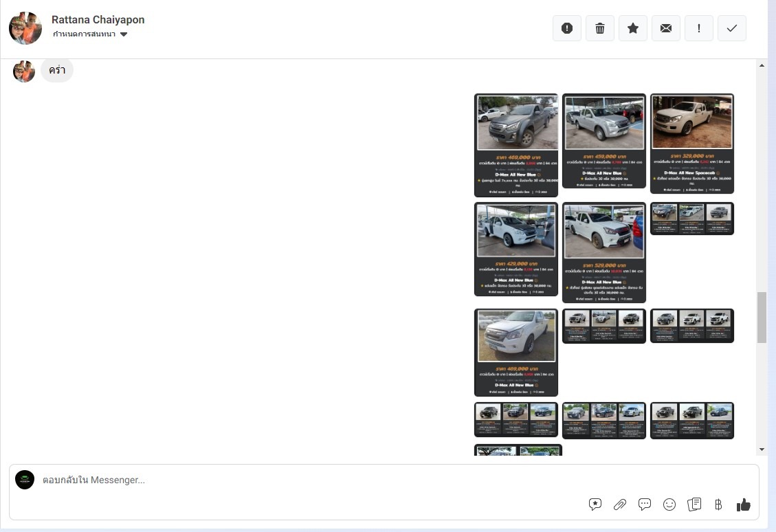Send a thumbs up like
Screen dimensions: 776x532
pyautogui.click(x=744, y=505)
